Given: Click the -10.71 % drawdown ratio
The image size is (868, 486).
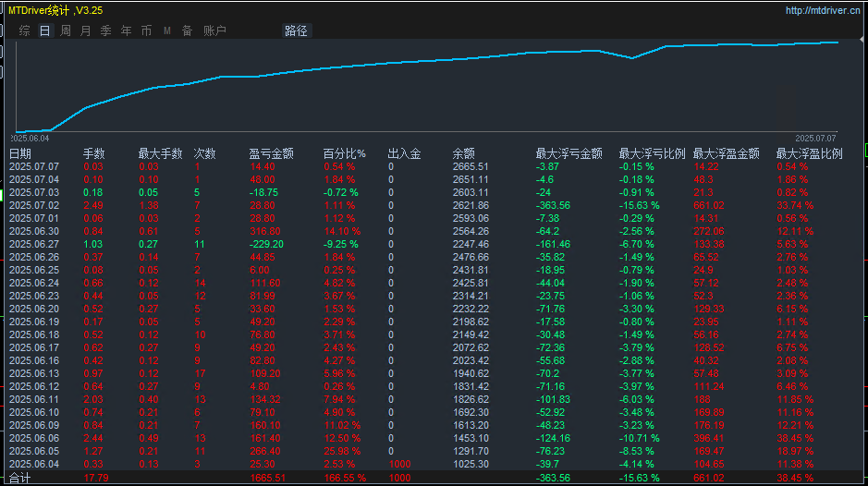Looking at the screenshot, I should pyautogui.click(x=640, y=438).
